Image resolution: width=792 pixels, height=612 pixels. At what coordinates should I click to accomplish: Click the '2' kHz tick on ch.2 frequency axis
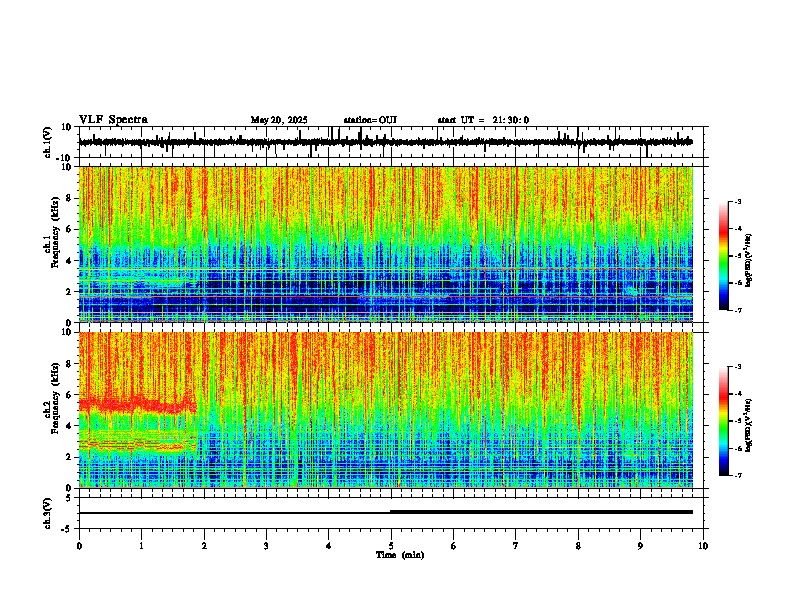tap(69, 457)
